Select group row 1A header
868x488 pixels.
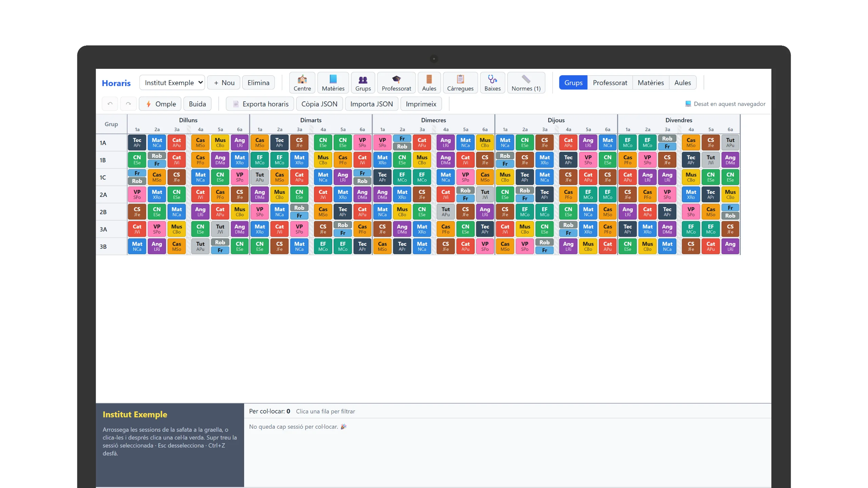click(x=111, y=143)
